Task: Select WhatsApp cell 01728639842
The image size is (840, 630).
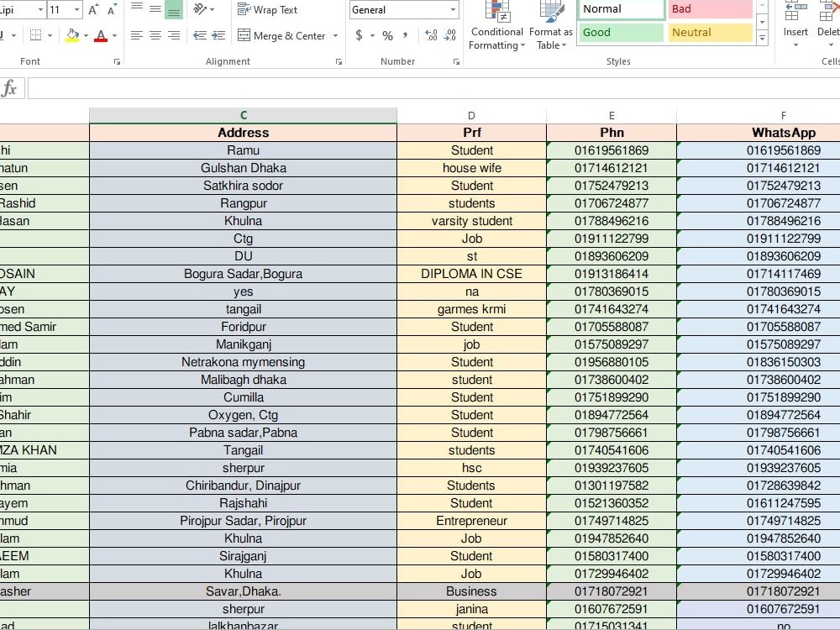Action: point(758,486)
